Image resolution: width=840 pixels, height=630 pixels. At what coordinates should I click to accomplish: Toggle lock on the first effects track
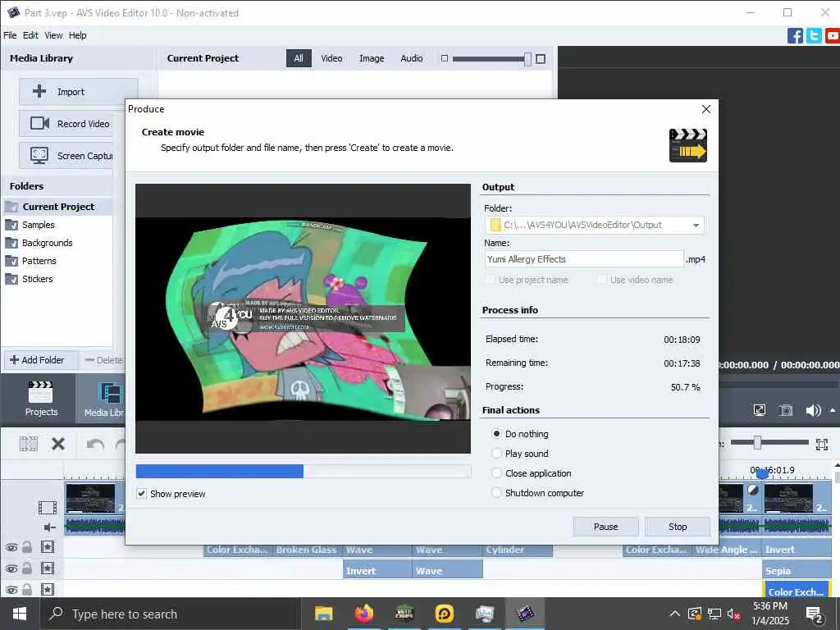click(27, 547)
